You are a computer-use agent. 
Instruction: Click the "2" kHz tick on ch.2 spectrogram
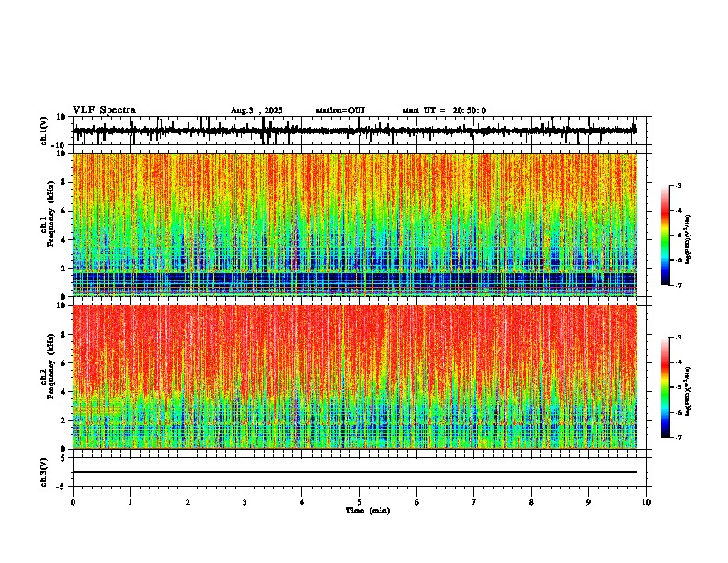63,420
